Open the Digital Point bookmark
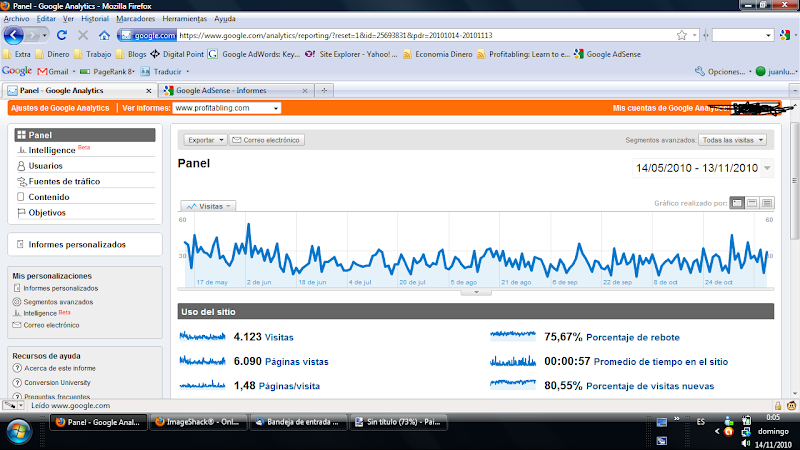Viewport: 800px width, 450px height. [177, 54]
